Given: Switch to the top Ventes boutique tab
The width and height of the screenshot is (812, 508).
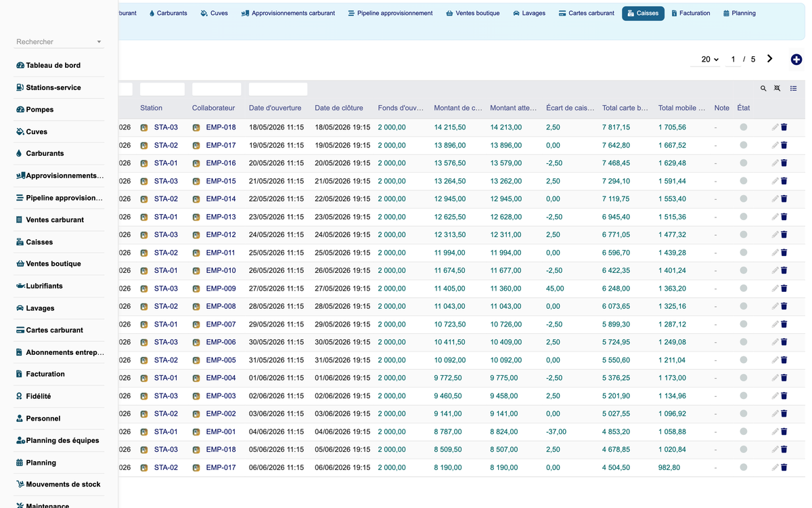Looking at the screenshot, I should [x=473, y=13].
